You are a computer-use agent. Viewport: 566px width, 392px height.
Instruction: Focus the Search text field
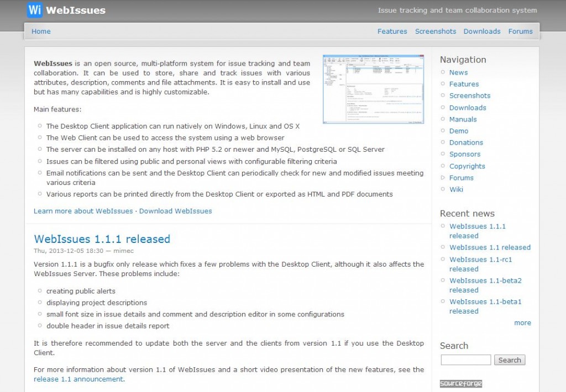click(465, 360)
